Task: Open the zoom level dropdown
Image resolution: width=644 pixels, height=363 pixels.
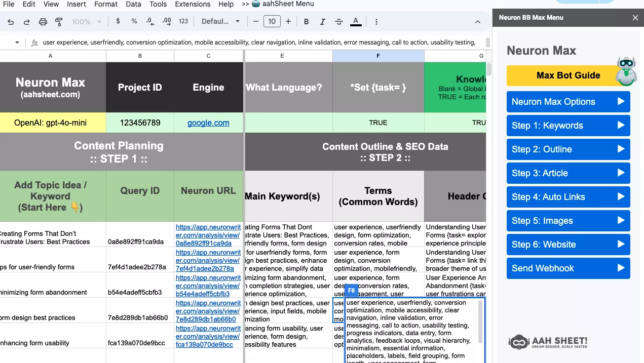Action: [x=86, y=22]
